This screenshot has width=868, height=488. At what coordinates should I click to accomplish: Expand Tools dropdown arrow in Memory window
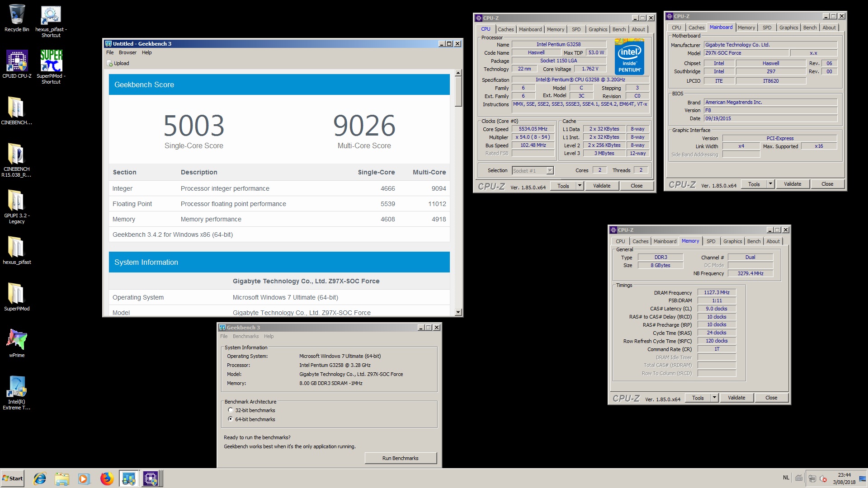(714, 398)
